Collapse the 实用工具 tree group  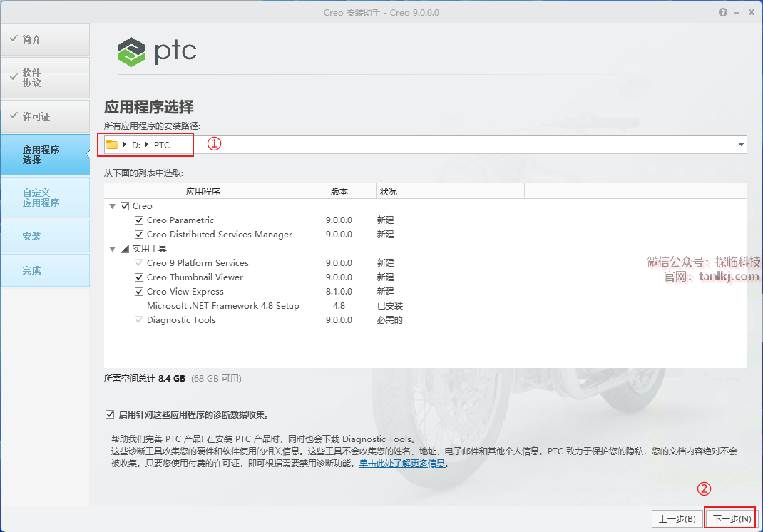click(x=112, y=249)
